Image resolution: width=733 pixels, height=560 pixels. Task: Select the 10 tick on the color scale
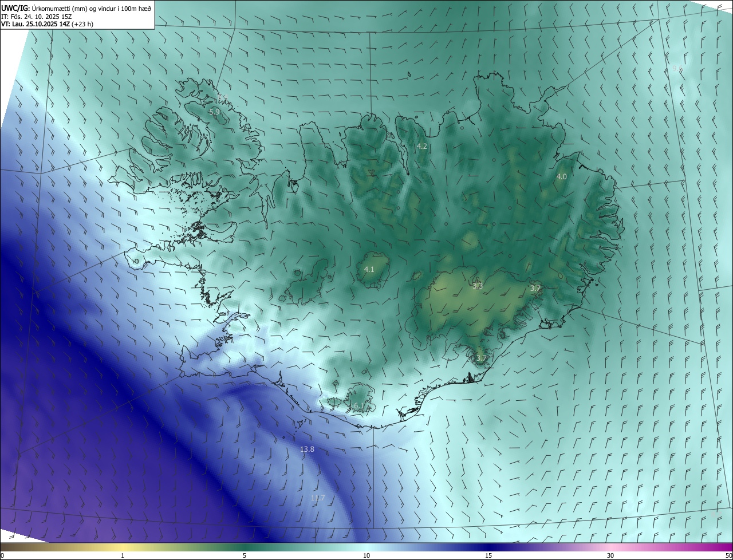[366, 555]
